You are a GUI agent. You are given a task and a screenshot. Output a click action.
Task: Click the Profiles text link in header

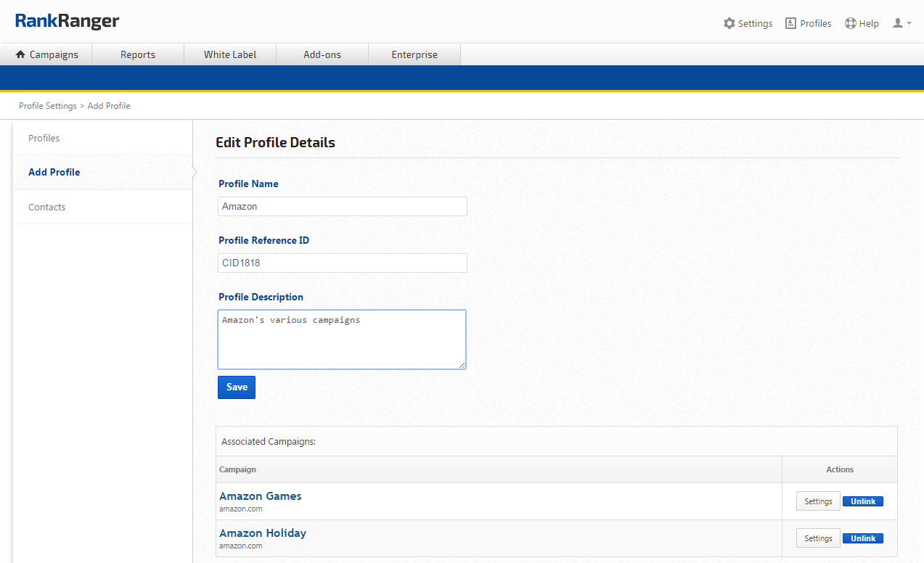[816, 23]
